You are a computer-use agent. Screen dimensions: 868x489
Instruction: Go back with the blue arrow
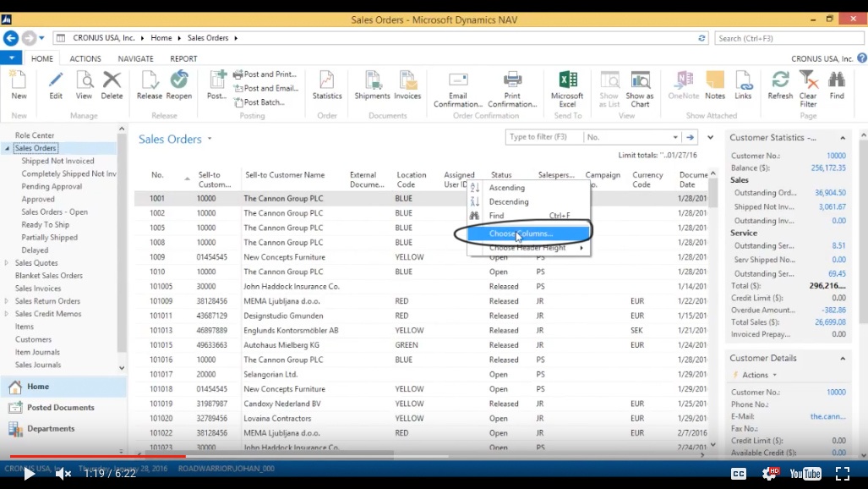pyautogui.click(x=10, y=38)
